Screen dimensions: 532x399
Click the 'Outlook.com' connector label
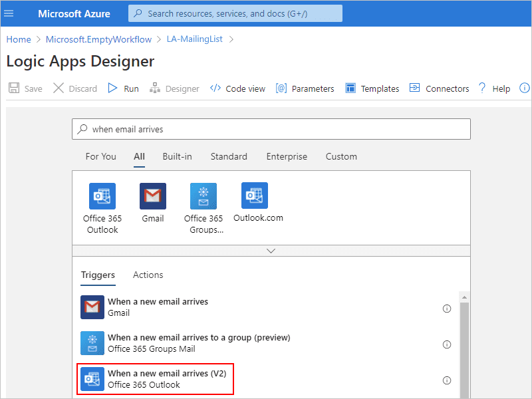tap(258, 218)
